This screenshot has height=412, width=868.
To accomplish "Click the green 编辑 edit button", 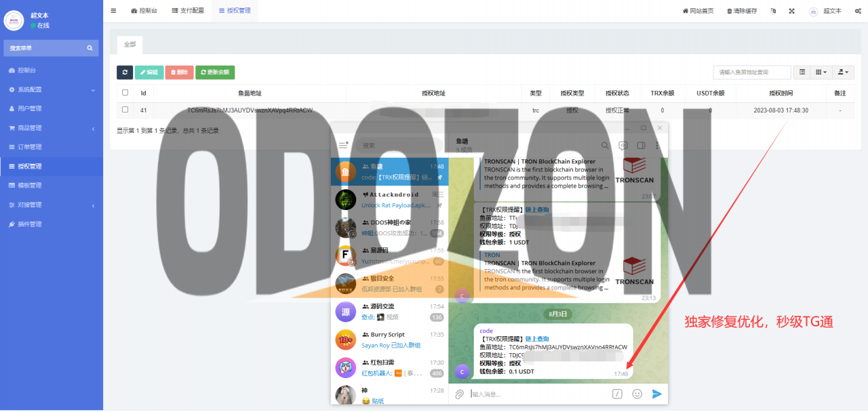I will pyautogui.click(x=149, y=72).
